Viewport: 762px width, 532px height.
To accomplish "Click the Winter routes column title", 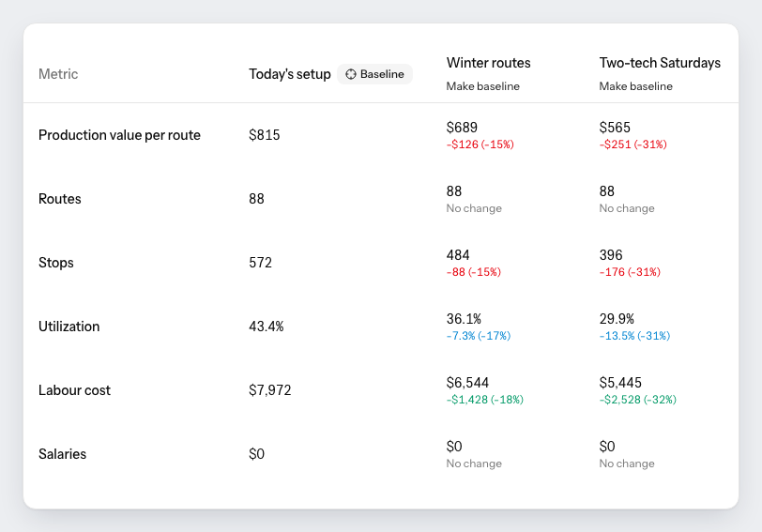I will tap(488, 63).
